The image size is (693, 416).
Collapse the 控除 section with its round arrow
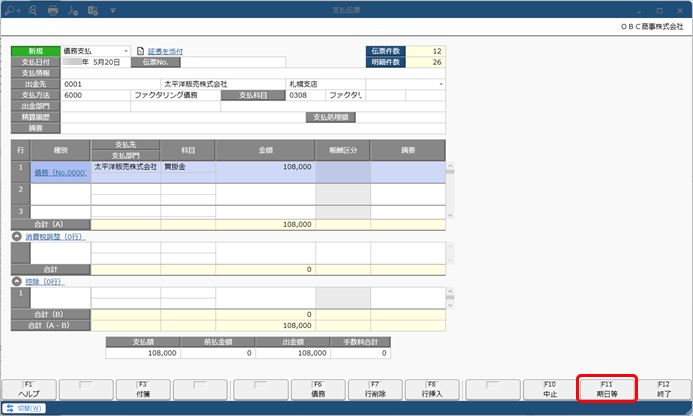17,281
